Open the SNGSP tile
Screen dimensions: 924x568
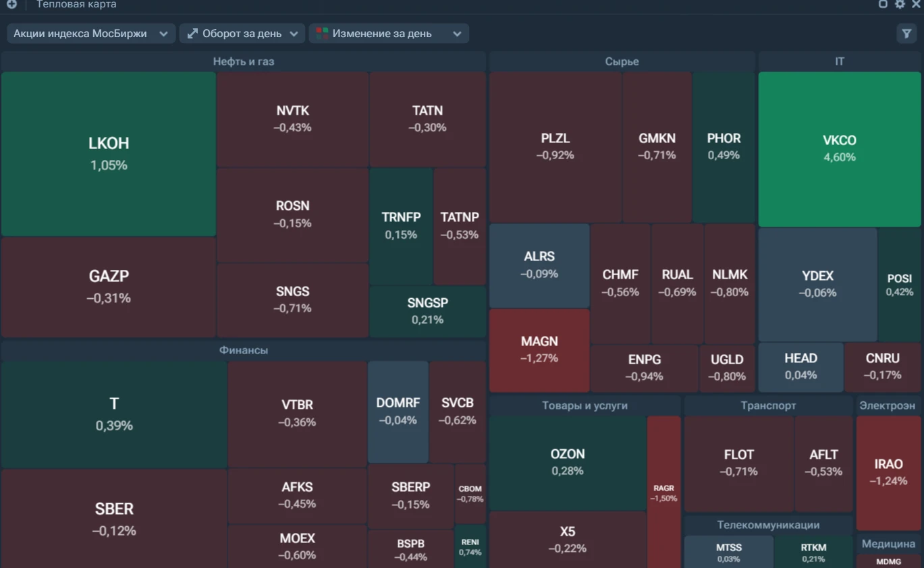coord(428,312)
